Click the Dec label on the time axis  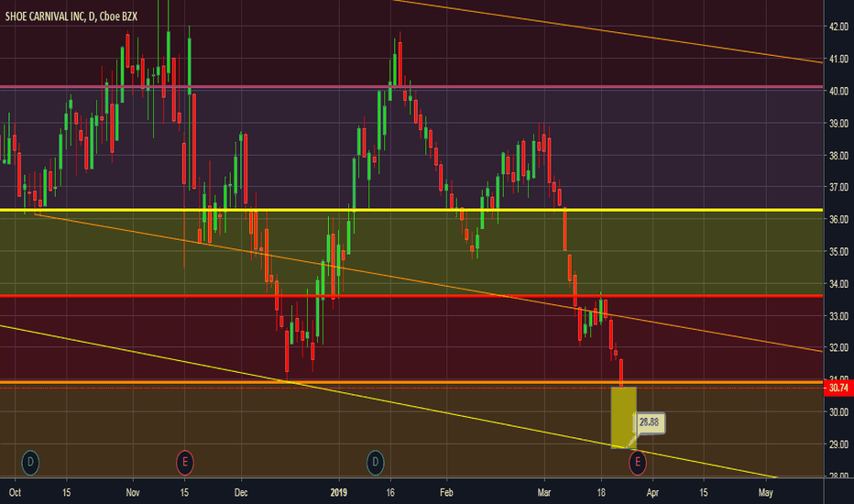click(x=241, y=493)
